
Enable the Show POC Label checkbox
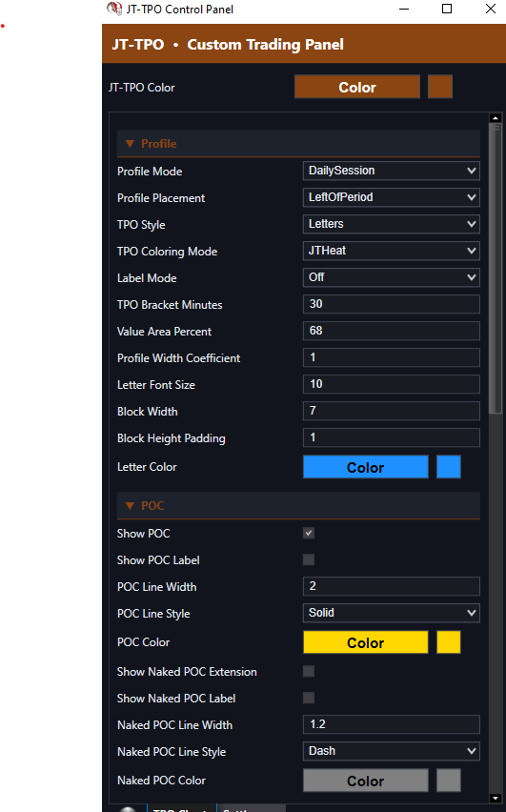(x=309, y=559)
